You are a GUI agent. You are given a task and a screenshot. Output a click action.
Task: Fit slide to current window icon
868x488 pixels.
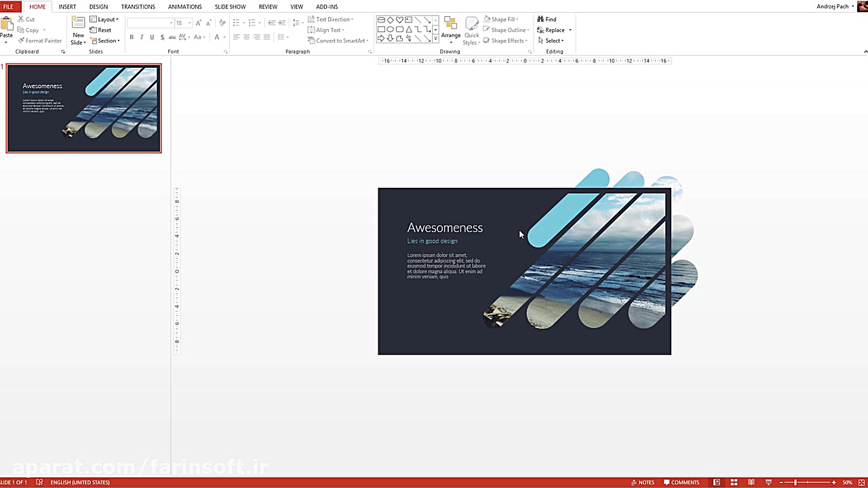[862, 483]
